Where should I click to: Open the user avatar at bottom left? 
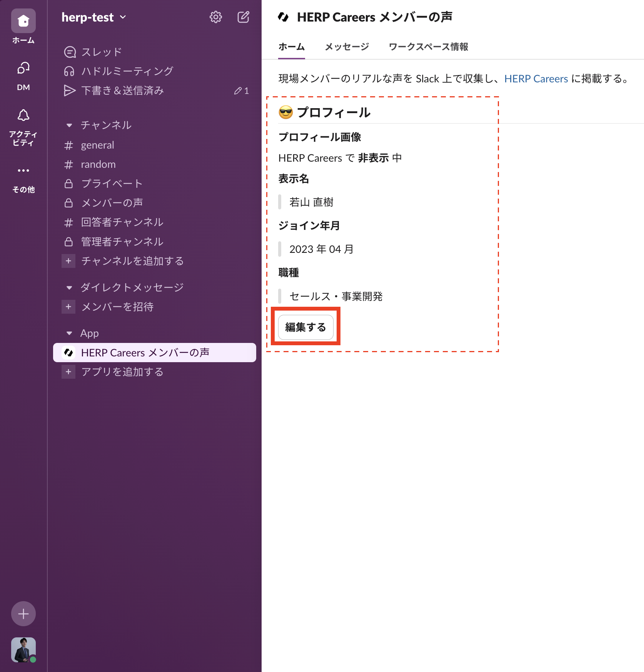click(23, 650)
